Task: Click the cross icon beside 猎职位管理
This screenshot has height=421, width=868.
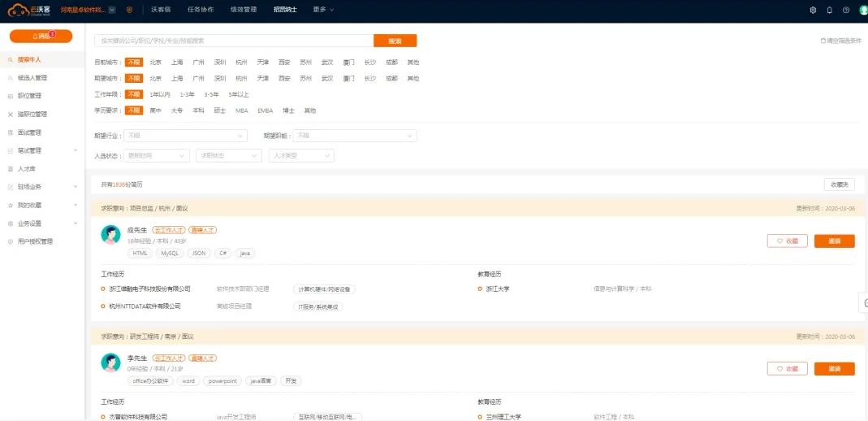Action: point(11,114)
